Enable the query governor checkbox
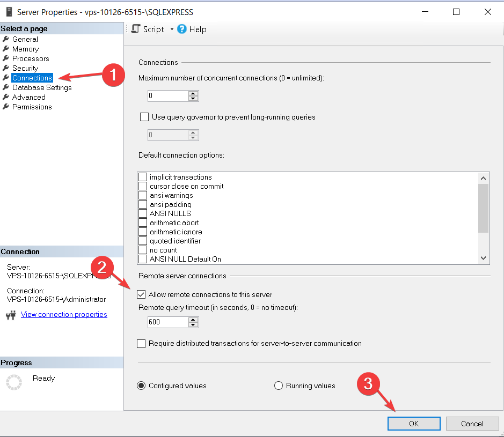This screenshot has height=437, width=504. click(x=144, y=117)
